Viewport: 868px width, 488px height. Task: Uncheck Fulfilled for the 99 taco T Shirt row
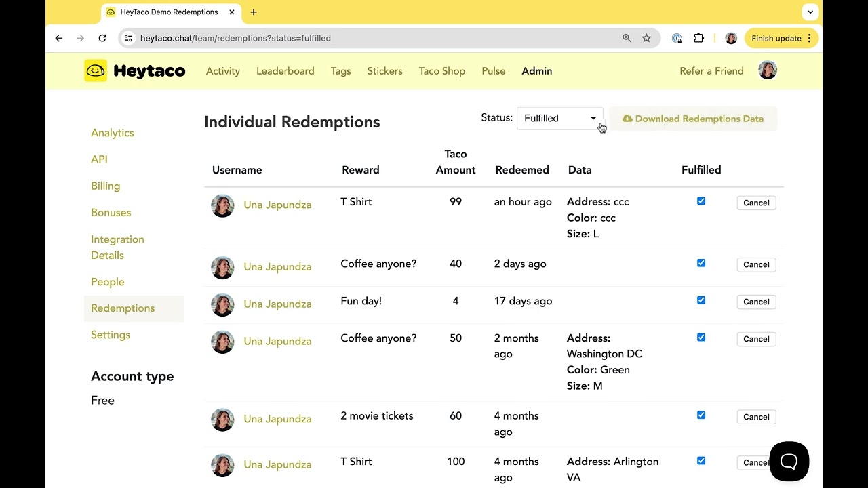[x=701, y=201]
